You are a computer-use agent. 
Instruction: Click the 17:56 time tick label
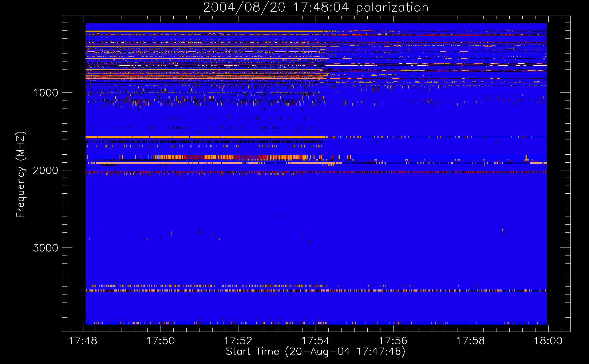point(393,341)
